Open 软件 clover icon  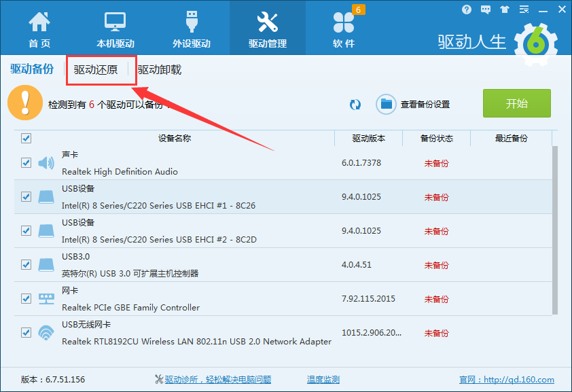(x=343, y=22)
